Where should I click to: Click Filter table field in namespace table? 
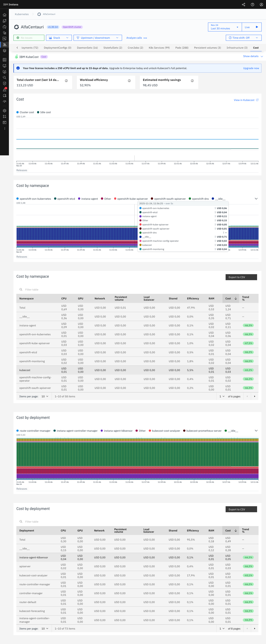point(137,289)
